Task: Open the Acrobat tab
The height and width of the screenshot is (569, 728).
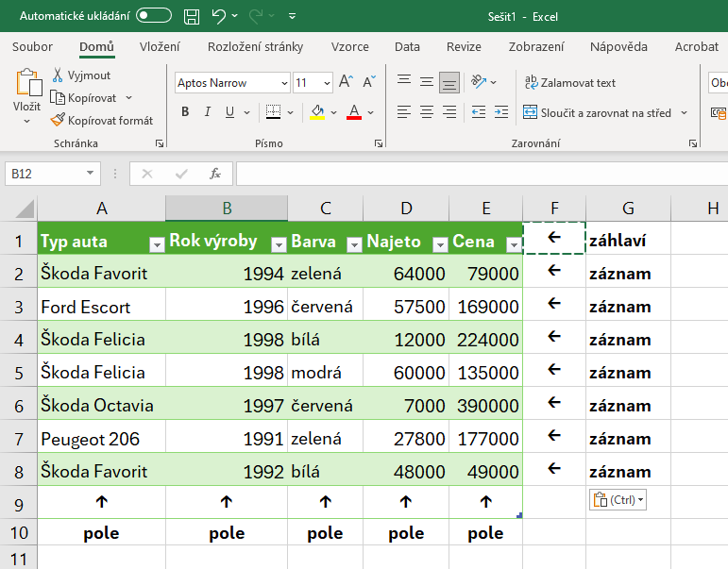Action: (697, 47)
